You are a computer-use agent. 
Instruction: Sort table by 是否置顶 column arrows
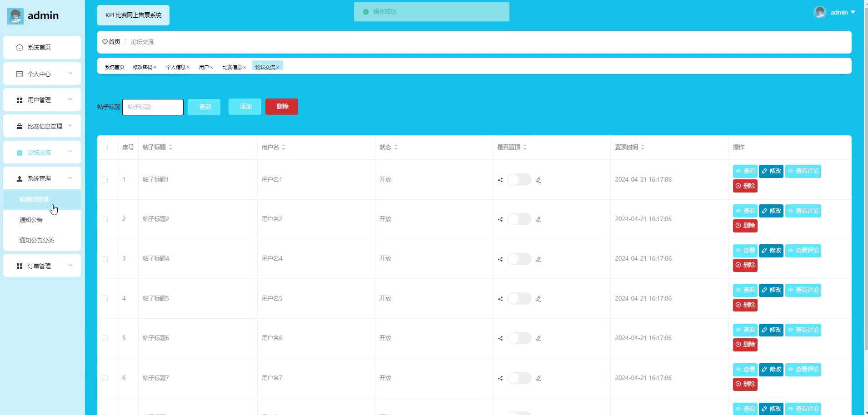(x=525, y=147)
